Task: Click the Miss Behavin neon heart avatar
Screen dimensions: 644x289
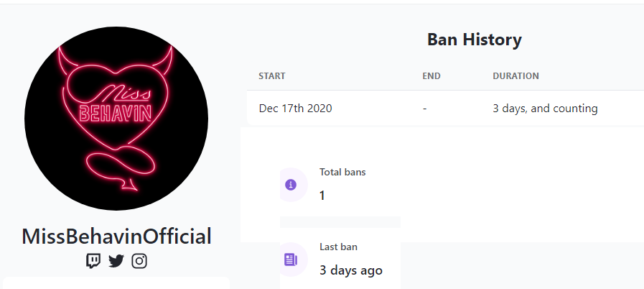Action: (116, 119)
